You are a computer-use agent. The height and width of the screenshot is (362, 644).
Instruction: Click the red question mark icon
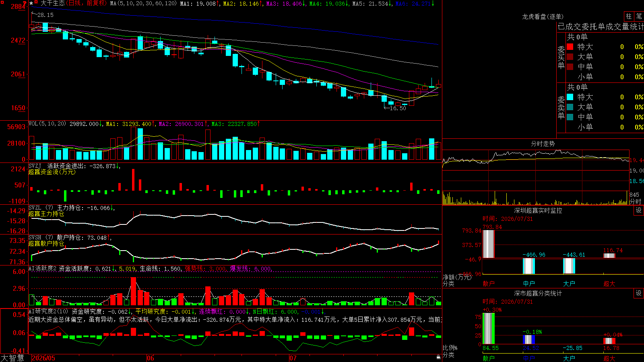25,3
